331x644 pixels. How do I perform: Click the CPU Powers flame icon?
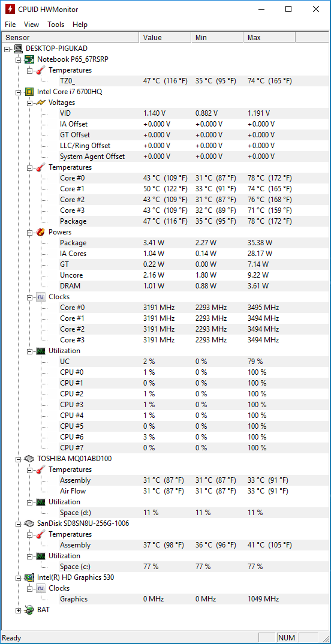click(41, 232)
